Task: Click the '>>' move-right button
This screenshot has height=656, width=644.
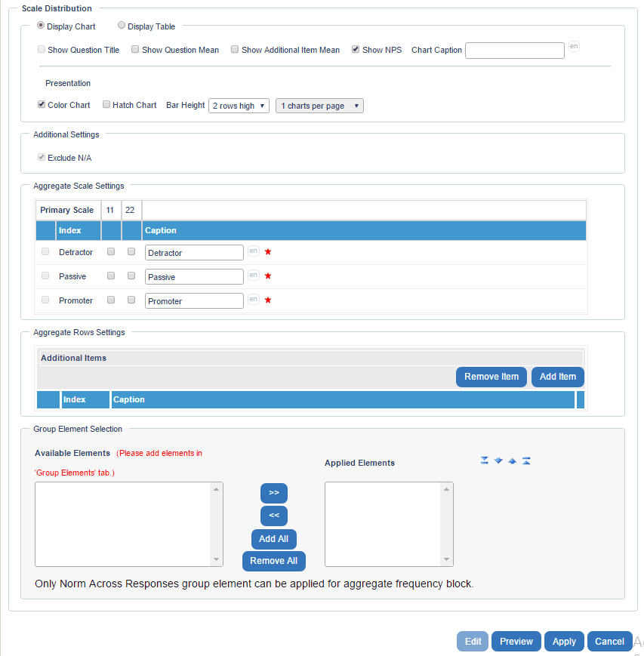Action: click(273, 493)
